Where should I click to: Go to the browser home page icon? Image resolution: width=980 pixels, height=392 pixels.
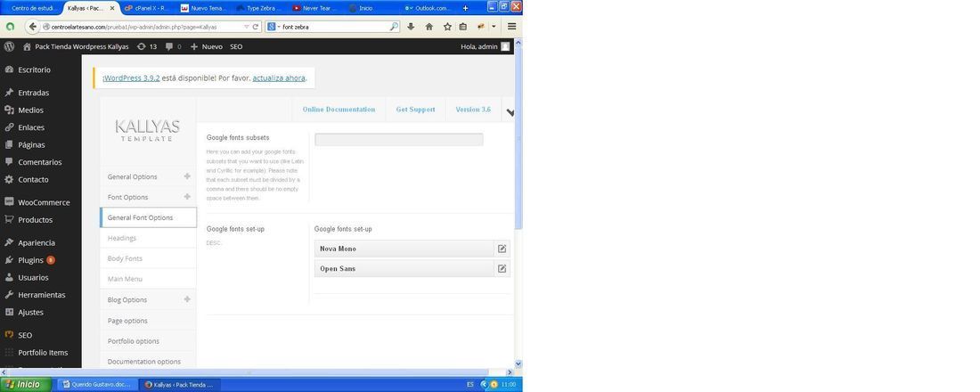click(429, 27)
